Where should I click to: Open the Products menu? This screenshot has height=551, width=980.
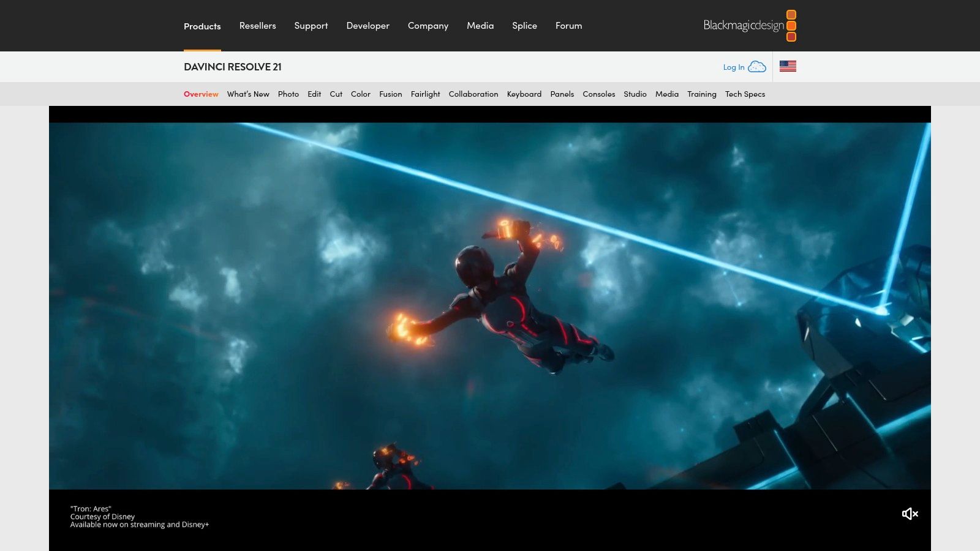click(x=202, y=26)
